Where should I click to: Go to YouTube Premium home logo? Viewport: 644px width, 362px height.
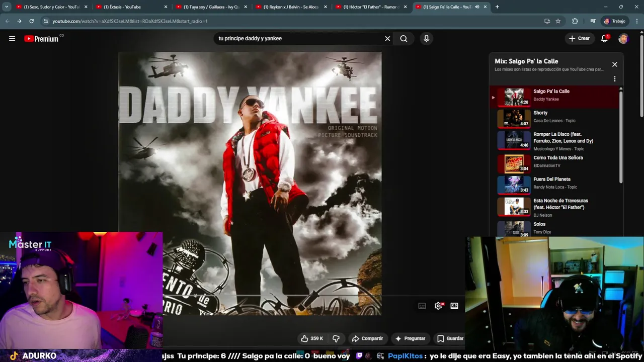coord(41,39)
